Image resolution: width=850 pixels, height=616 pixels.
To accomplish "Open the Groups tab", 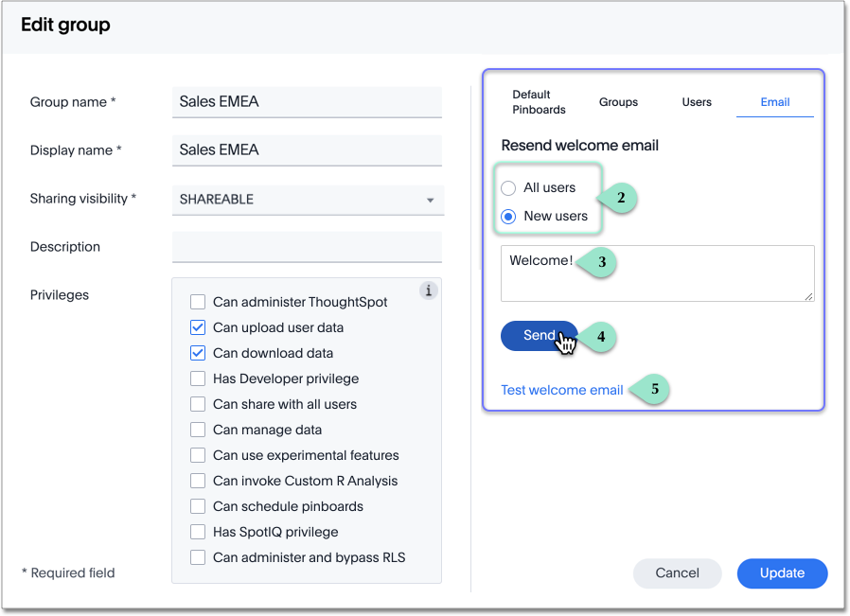I will pyautogui.click(x=618, y=102).
